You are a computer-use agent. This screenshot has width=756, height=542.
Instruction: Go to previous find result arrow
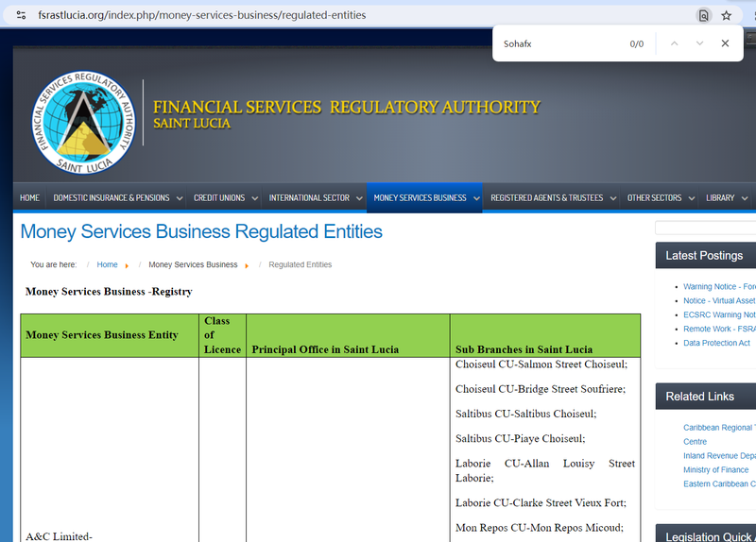click(675, 43)
